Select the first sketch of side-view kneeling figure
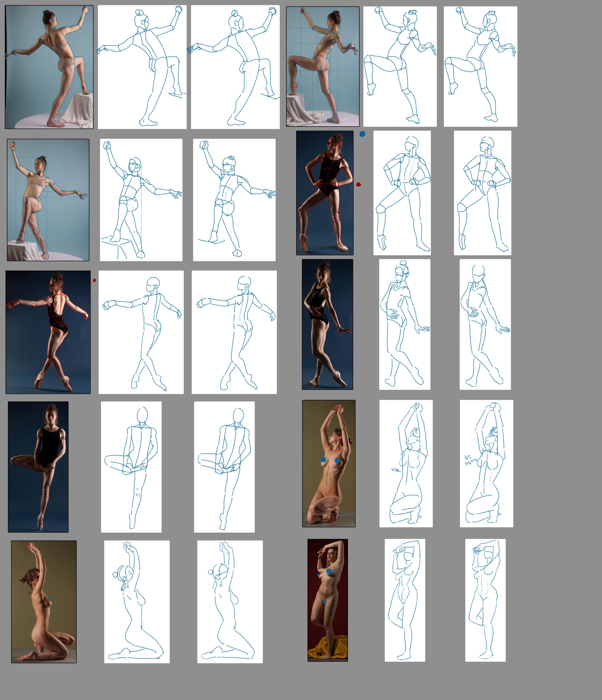This screenshot has height=700, width=602. click(137, 602)
